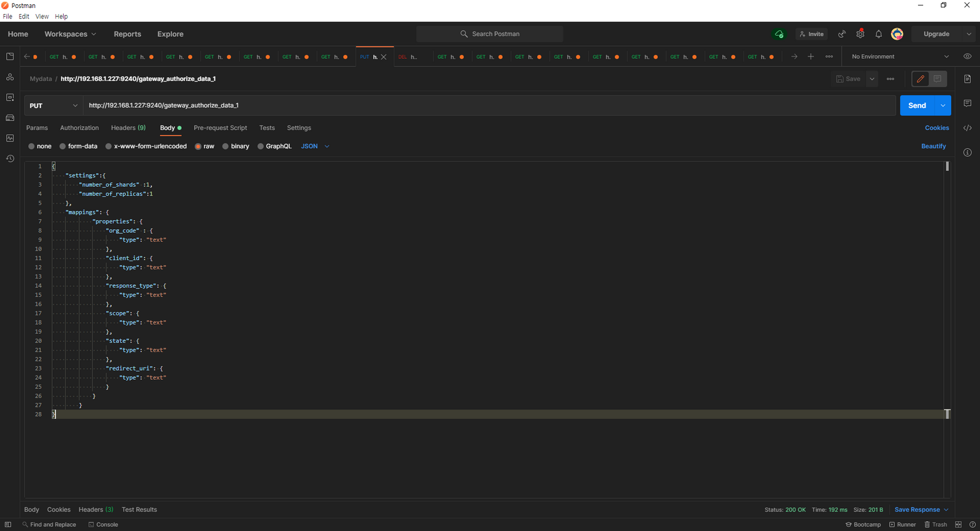Open the request info icon on right sidebar
This screenshot has height=531, width=980.
[x=967, y=153]
